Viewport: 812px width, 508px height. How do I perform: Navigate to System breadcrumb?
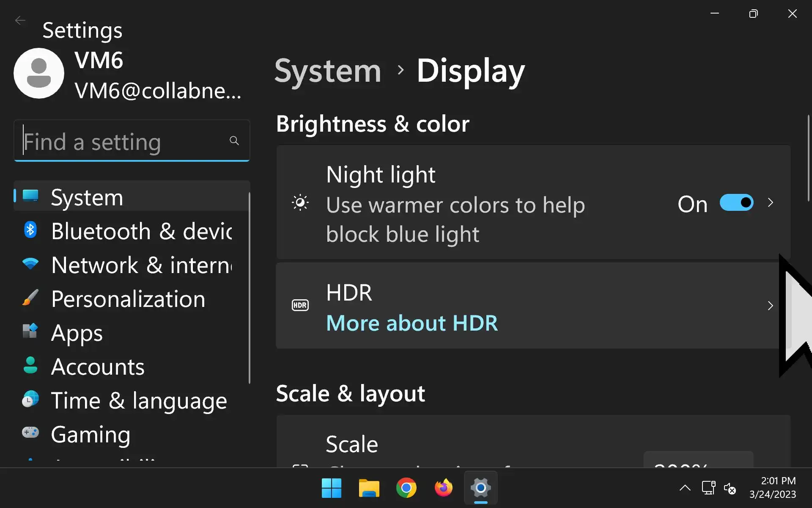point(328,71)
